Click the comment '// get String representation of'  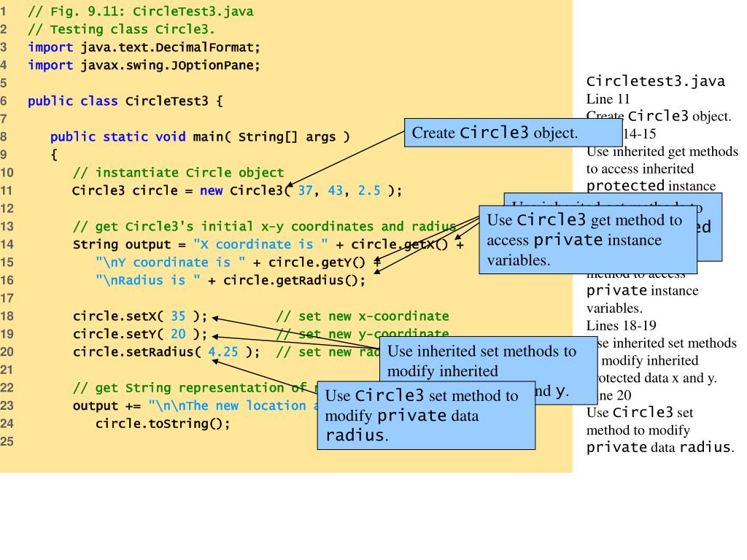pos(194,388)
